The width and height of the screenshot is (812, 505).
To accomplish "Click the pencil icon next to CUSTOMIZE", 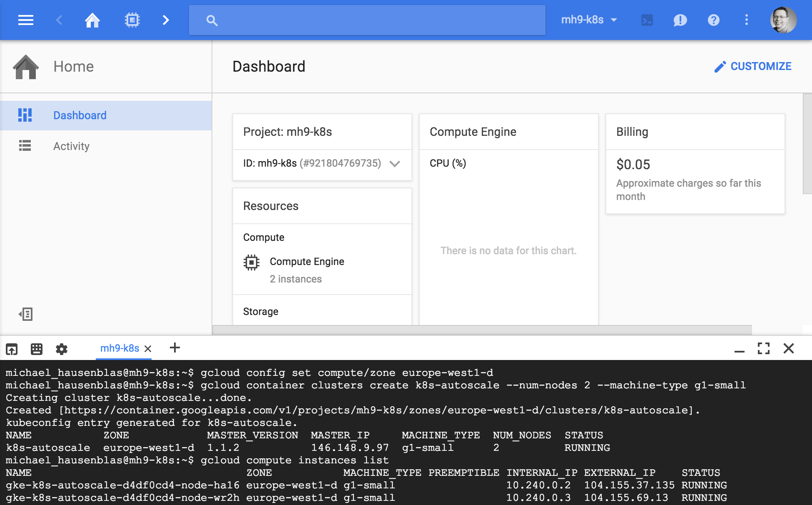I will coord(720,67).
